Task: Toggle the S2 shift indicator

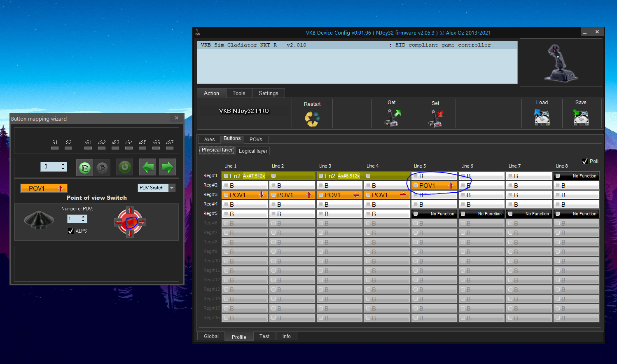Action: pyautogui.click(x=68, y=148)
